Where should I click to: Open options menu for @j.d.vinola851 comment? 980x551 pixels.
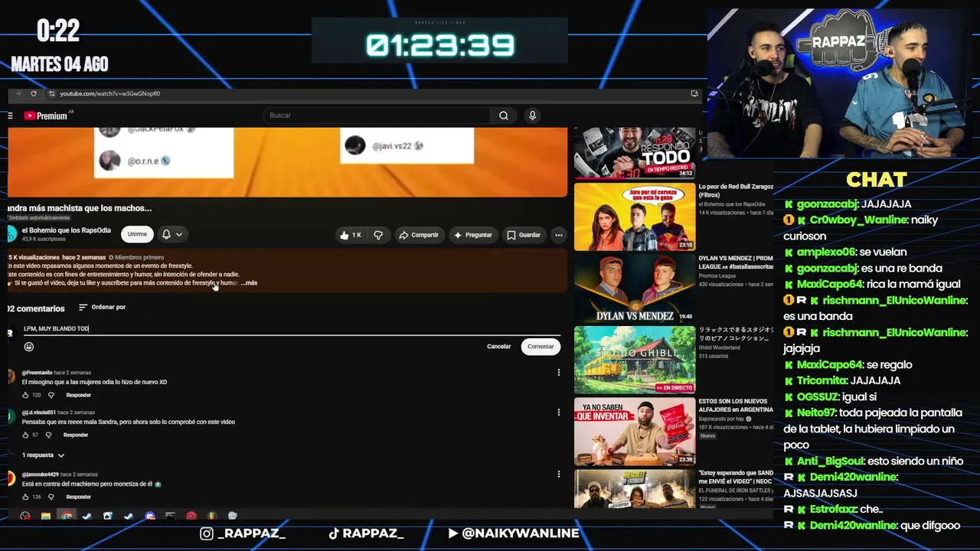(x=559, y=412)
